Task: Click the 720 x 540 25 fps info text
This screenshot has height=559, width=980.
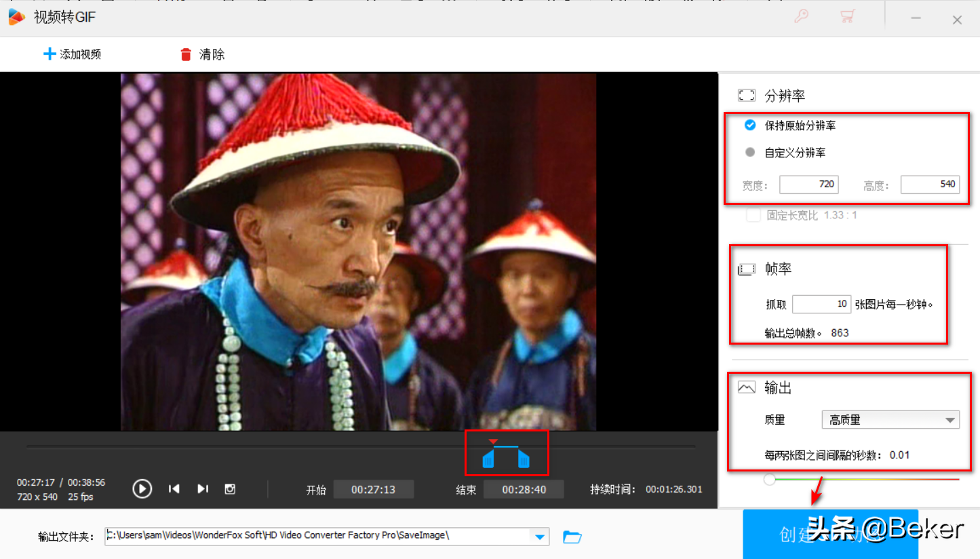Action: (x=56, y=497)
